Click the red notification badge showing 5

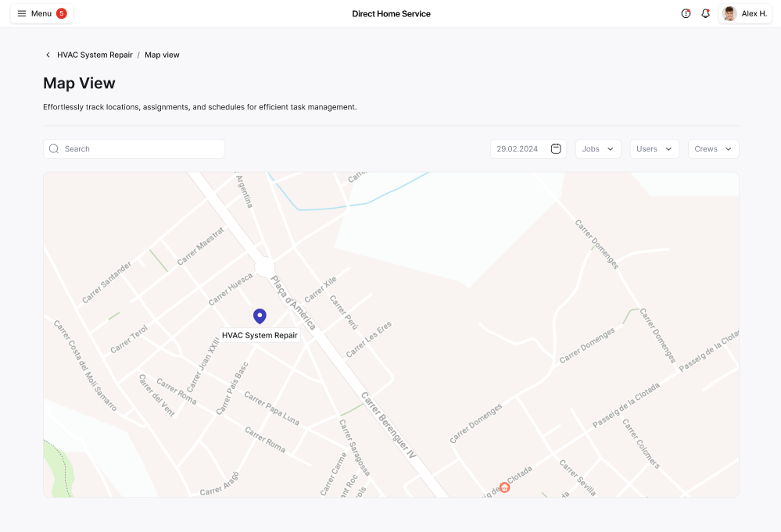pyautogui.click(x=62, y=13)
